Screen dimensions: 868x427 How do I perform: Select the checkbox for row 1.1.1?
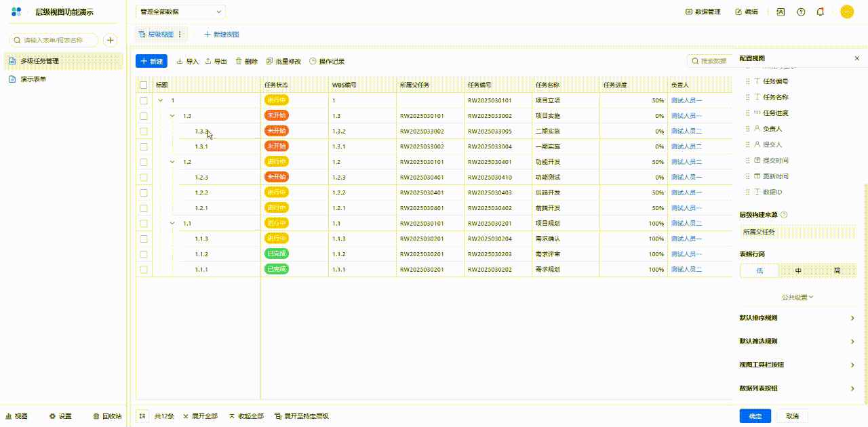143,270
